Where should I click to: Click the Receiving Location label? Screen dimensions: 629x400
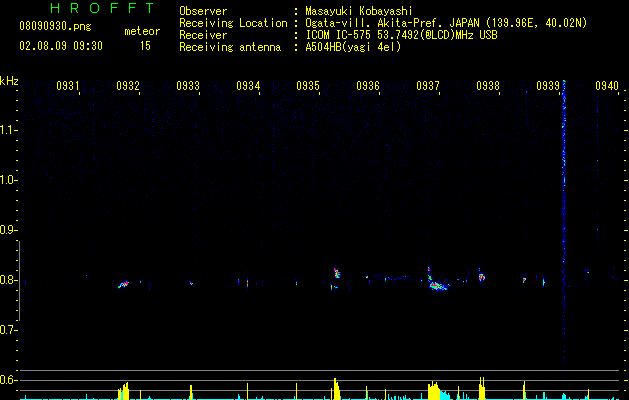click(x=233, y=23)
